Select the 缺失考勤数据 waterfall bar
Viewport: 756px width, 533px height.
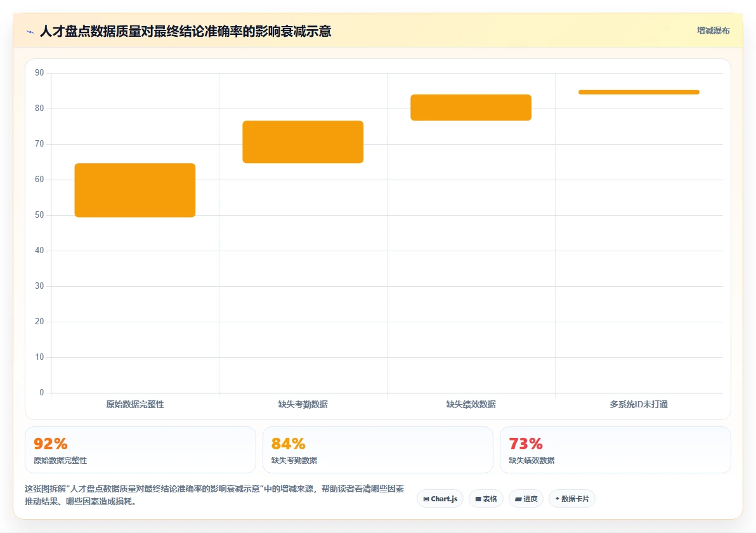[x=303, y=141]
